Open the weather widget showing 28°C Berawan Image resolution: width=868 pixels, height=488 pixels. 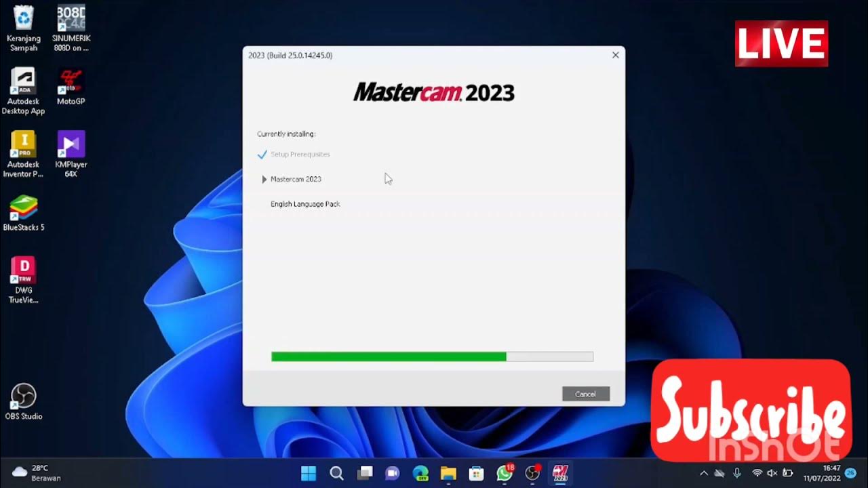tap(37, 473)
